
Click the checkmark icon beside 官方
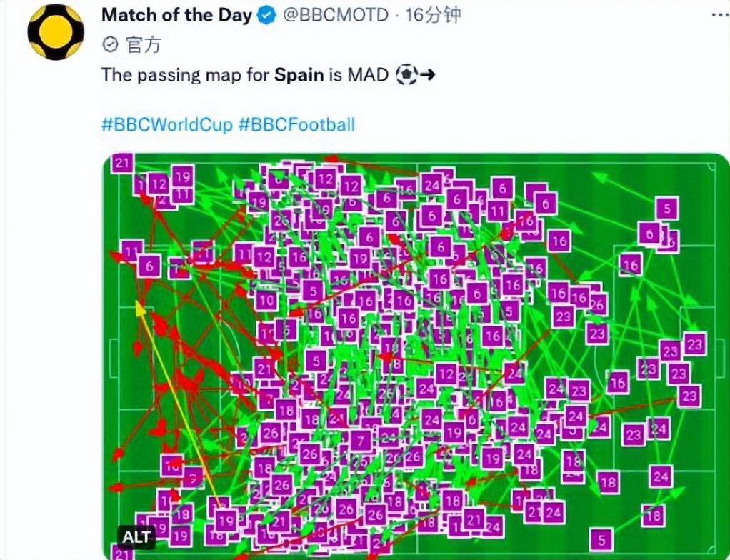(110, 45)
